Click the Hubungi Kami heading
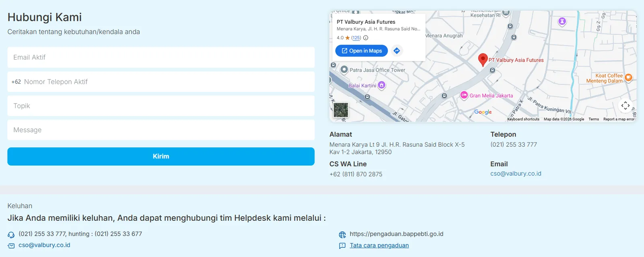644x257 pixels. pos(45,17)
